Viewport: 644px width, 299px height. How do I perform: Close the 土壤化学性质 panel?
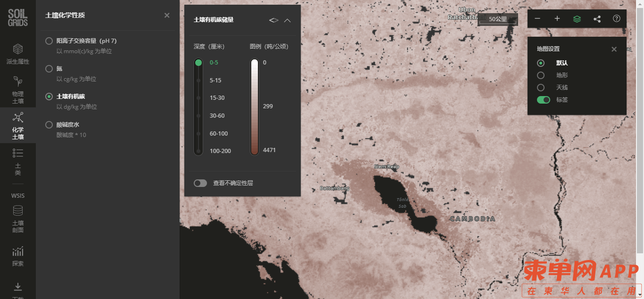(x=167, y=16)
